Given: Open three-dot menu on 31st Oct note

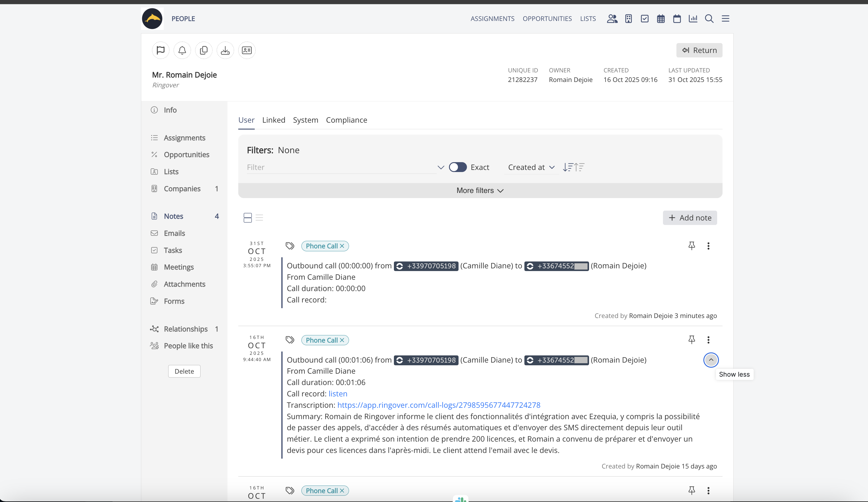Looking at the screenshot, I should 708,246.
